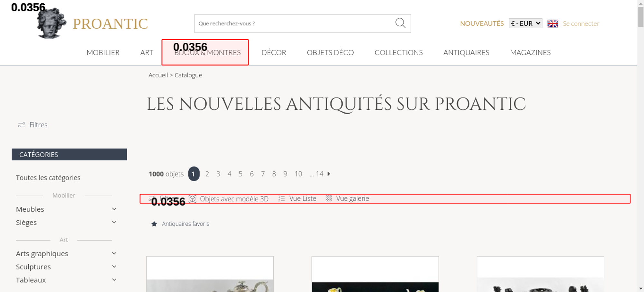Click the UK flag language icon
This screenshot has width=644, height=292.
553,23
